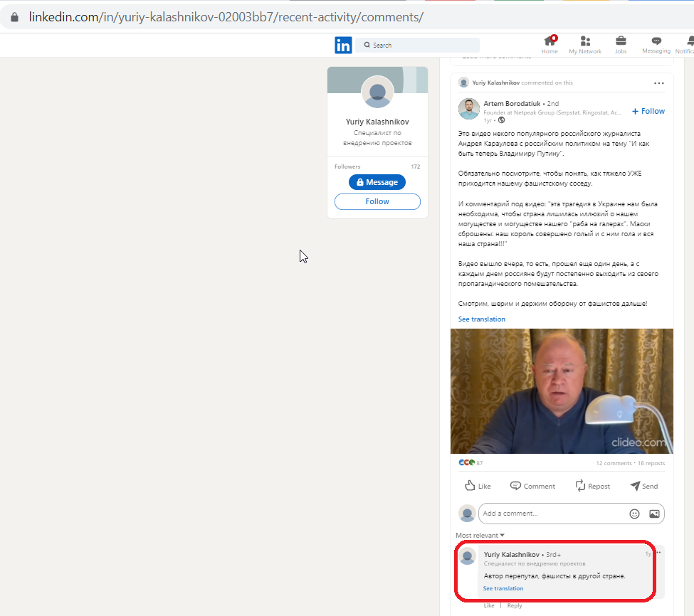
Task: Click 'Специалист по внедрению проектов' in profile card
Action: point(377,137)
